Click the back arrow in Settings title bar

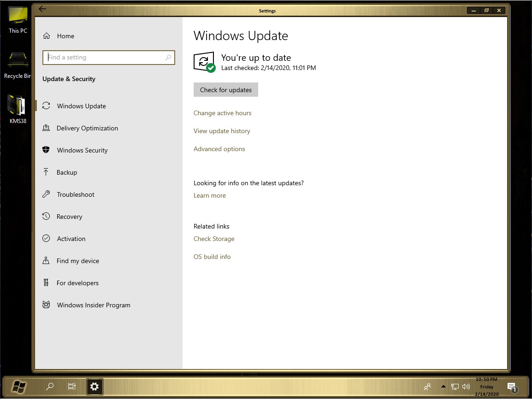(x=42, y=9)
